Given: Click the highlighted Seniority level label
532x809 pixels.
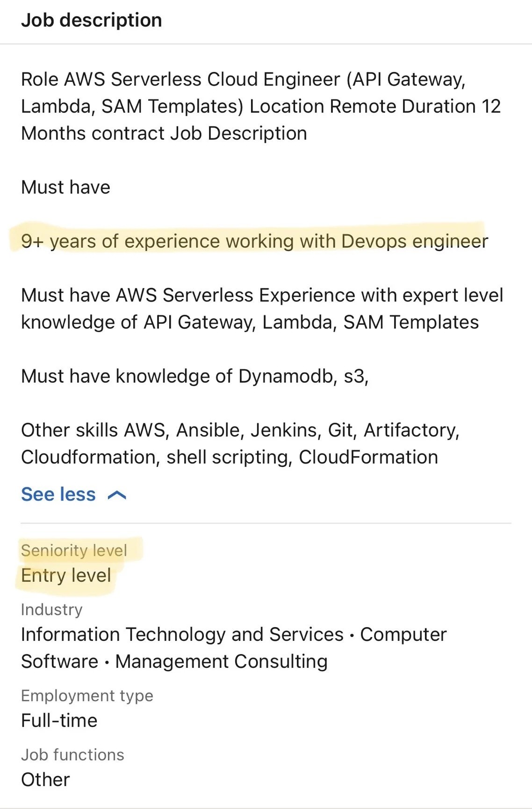Looking at the screenshot, I should click(74, 551).
